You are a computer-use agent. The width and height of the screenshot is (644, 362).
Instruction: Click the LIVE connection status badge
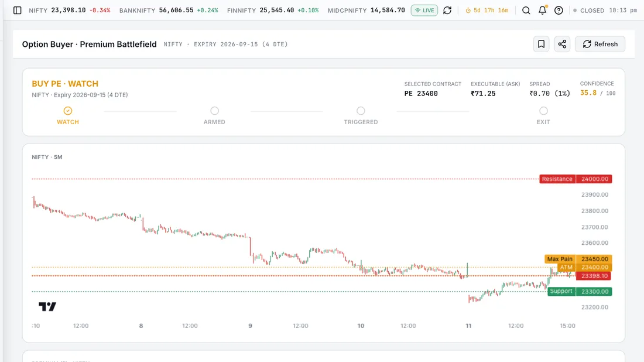click(x=424, y=11)
